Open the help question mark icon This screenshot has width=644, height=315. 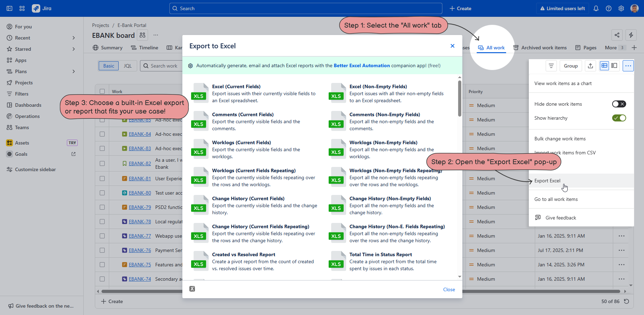coord(609,8)
